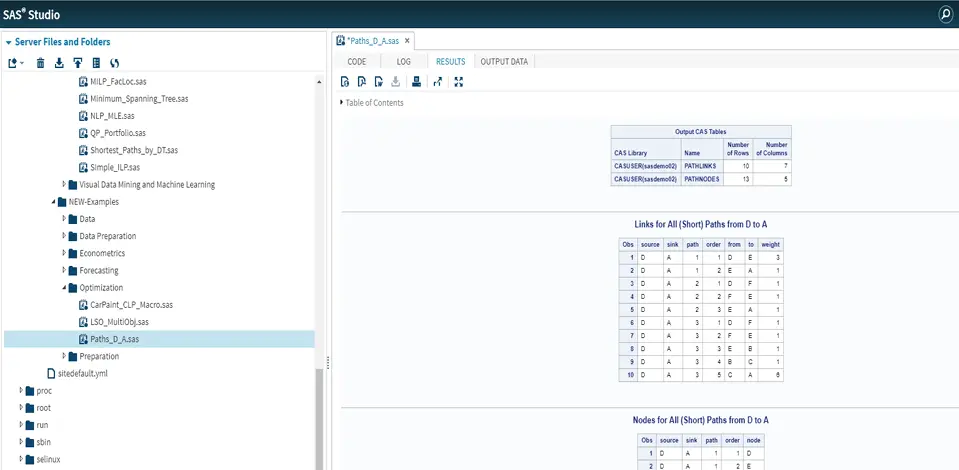Click PATHLINKS cell in Output CAS Tables
This screenshot has width=959, height=470.
pos(702,165)
